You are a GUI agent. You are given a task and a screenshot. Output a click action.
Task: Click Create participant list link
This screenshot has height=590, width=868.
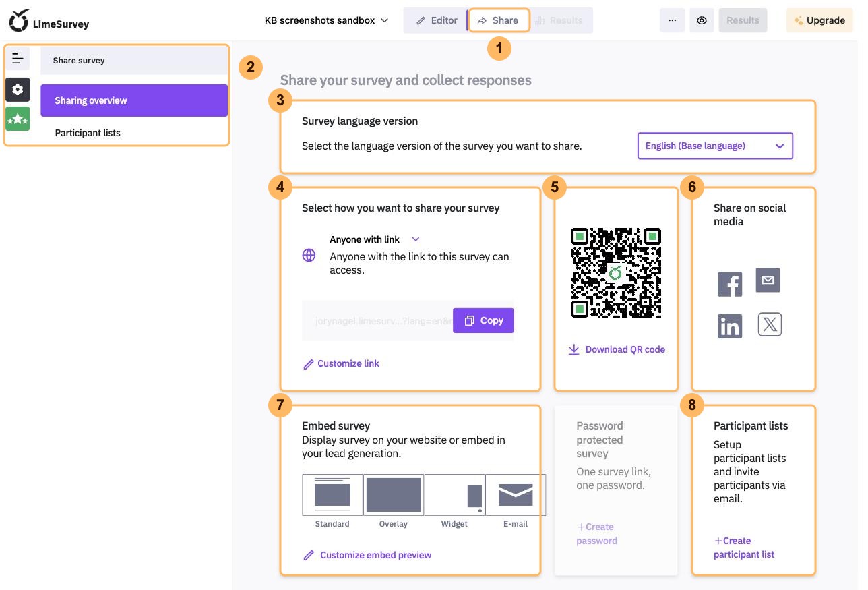point(744,548)
